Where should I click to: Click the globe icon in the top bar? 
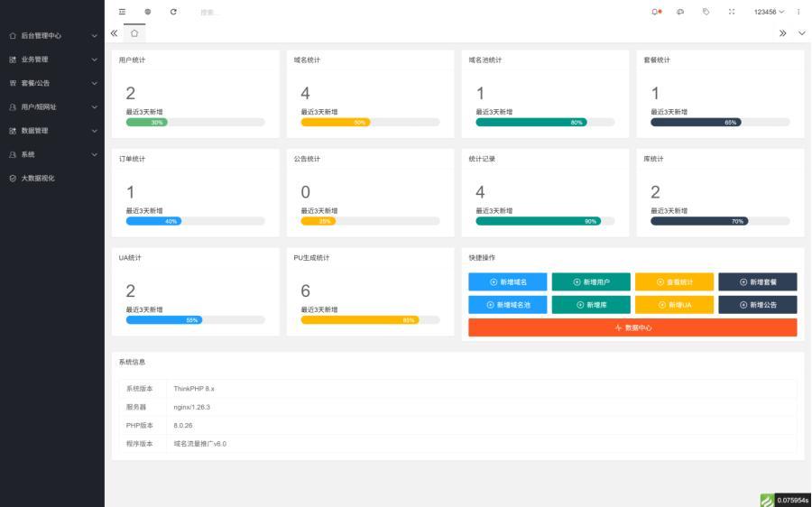click(148, 12)
